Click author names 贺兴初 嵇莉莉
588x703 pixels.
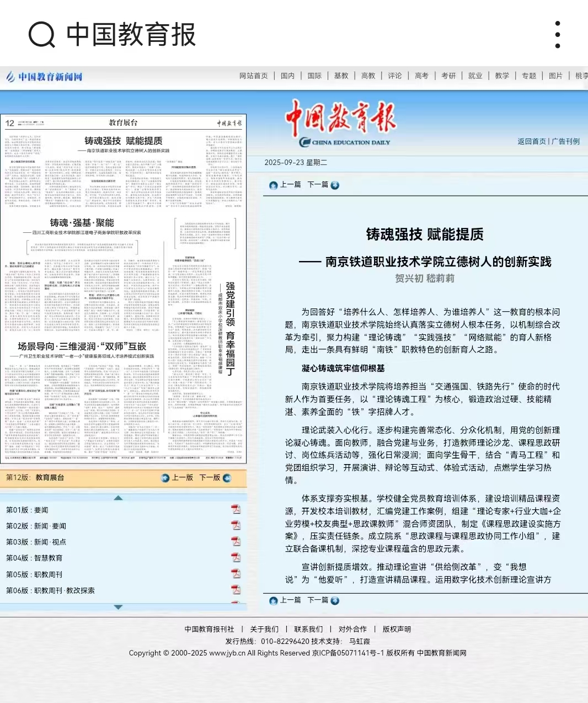[x=425, y=278]
